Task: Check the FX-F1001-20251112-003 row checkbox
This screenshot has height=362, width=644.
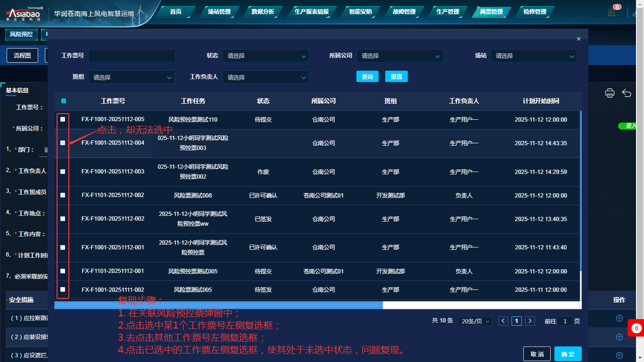Action: [x=63, y=172]
